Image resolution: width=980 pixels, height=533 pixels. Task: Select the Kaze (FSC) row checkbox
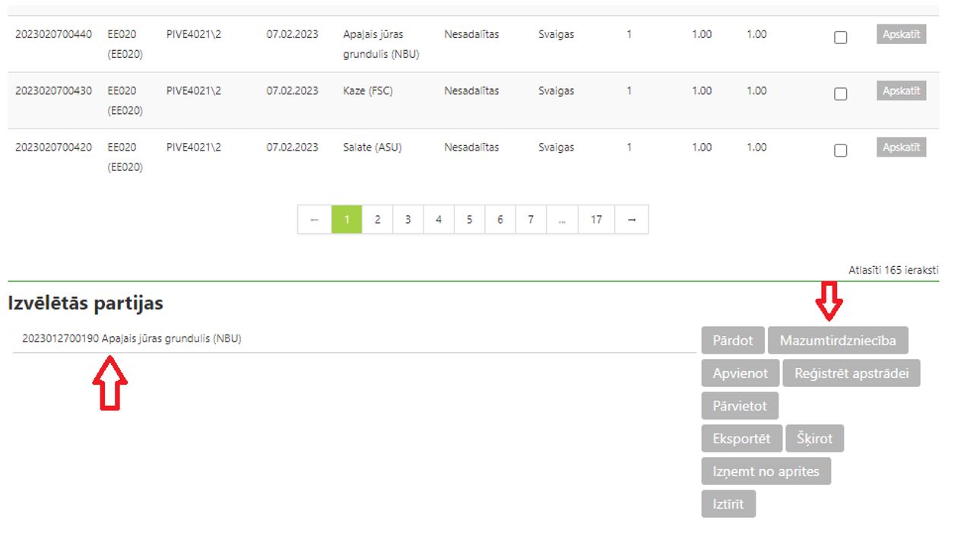(x=840, y=94)
